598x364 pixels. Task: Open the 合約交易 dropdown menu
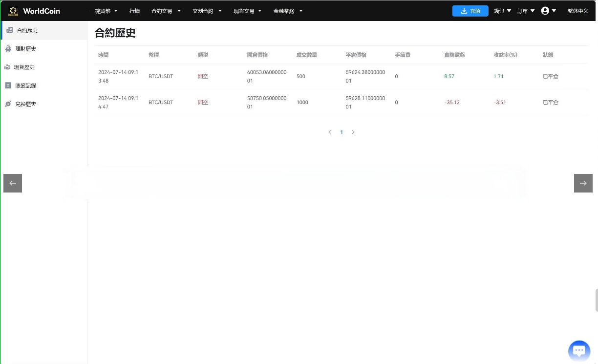tap(162, 11)
